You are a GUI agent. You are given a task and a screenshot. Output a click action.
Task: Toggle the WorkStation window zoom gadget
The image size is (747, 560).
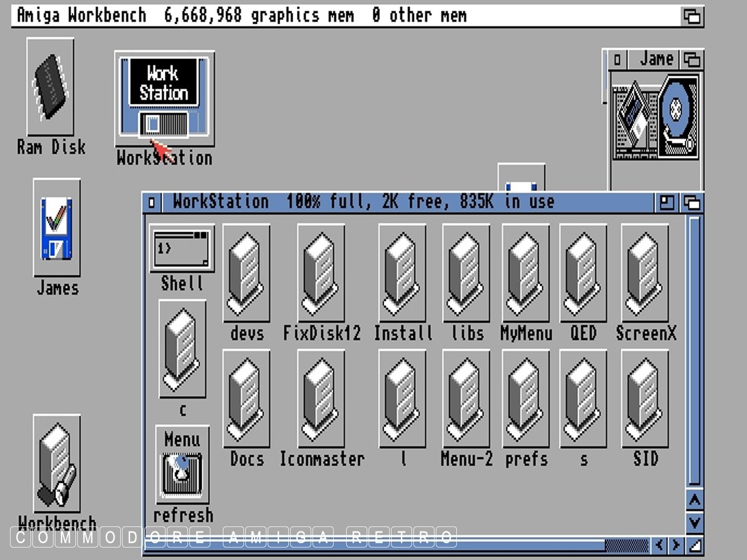pos(667,202)
